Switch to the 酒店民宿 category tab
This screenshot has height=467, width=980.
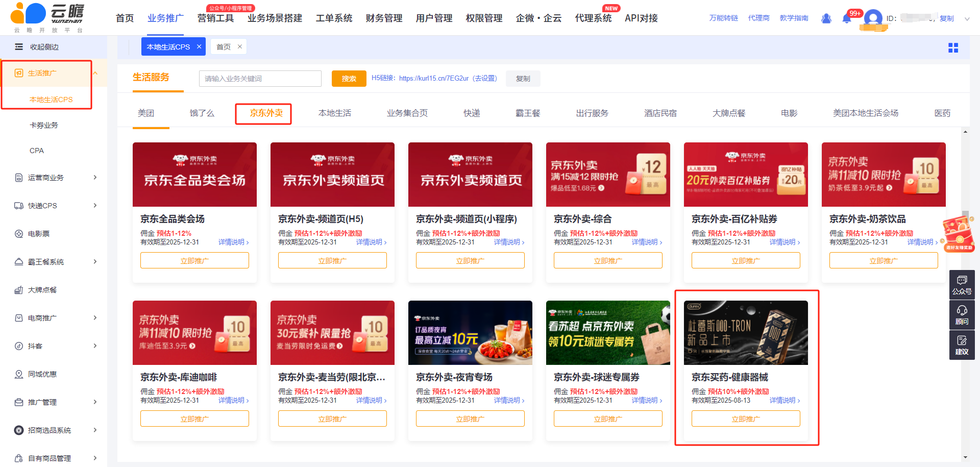(660, 113)
